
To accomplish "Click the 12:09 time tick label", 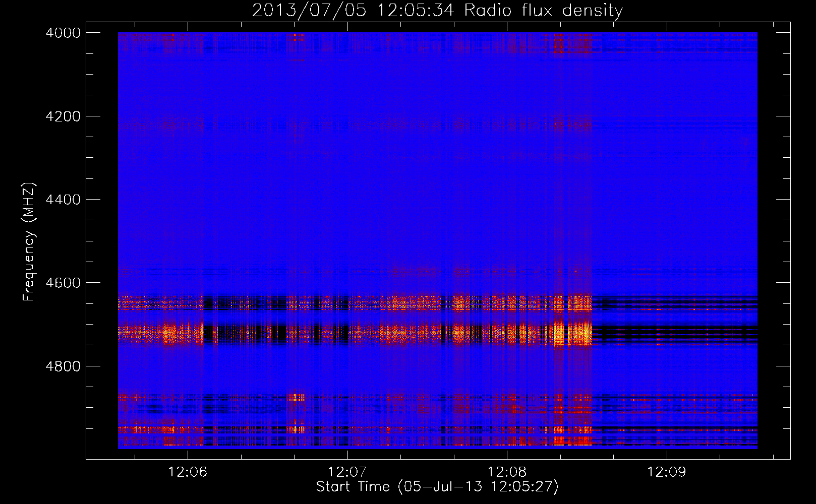I will point(666,472).
